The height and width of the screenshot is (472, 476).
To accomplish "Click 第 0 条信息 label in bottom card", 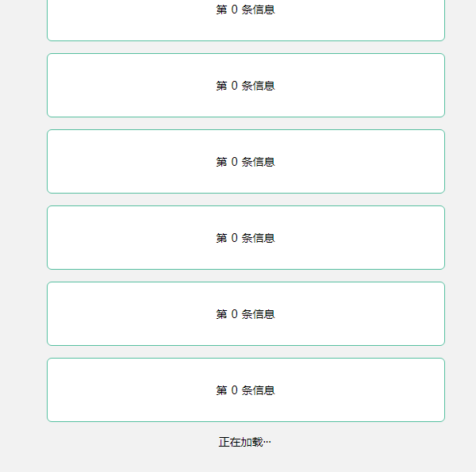I will coord(246,390).
